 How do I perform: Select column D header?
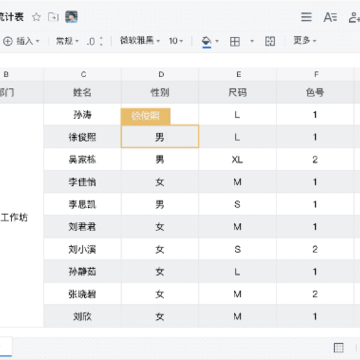160,74
